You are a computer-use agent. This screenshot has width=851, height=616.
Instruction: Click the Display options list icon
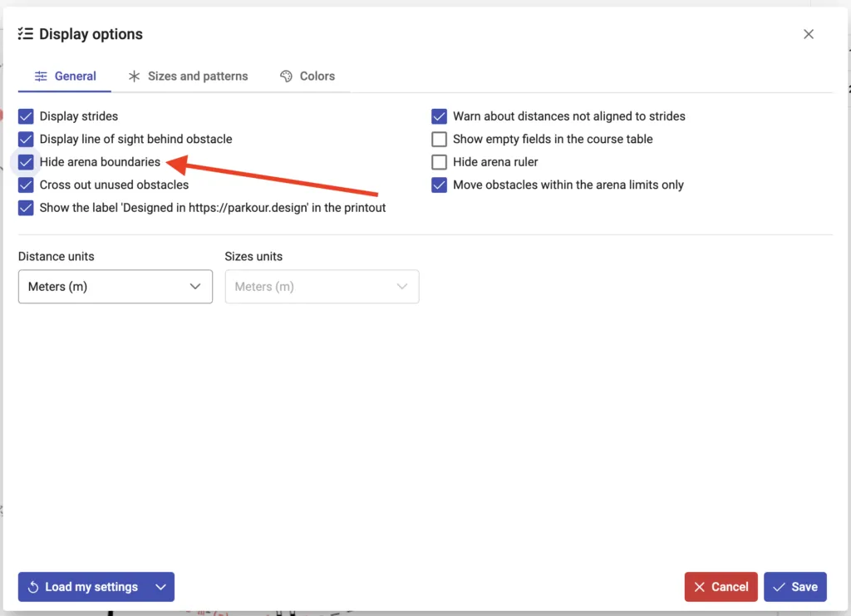pyautogui.click(x=26, y=34)
